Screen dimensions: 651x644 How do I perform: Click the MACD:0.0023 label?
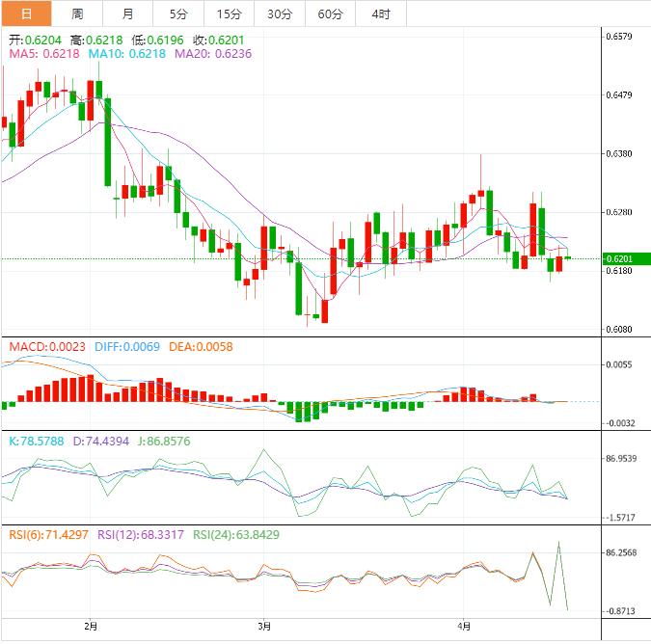(x=47, y=346)
